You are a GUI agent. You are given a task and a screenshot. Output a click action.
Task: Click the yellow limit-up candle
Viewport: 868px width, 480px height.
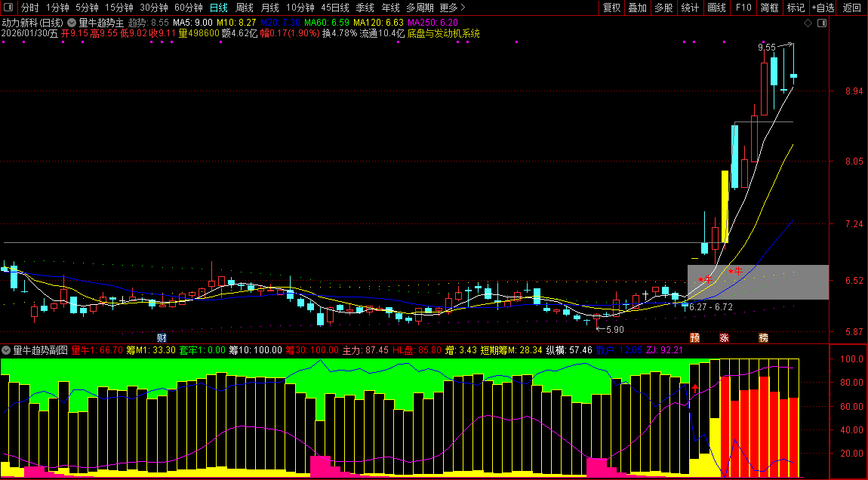725,207
